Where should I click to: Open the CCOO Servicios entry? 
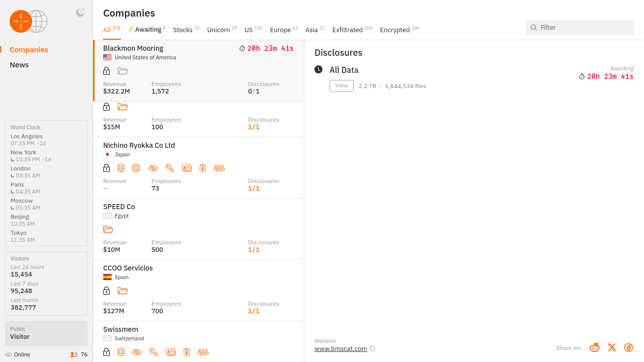pyautogui.click(x=199, y=290)
